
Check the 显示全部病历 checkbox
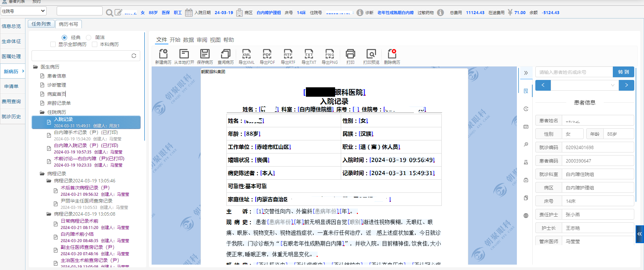tap(53, 44)
